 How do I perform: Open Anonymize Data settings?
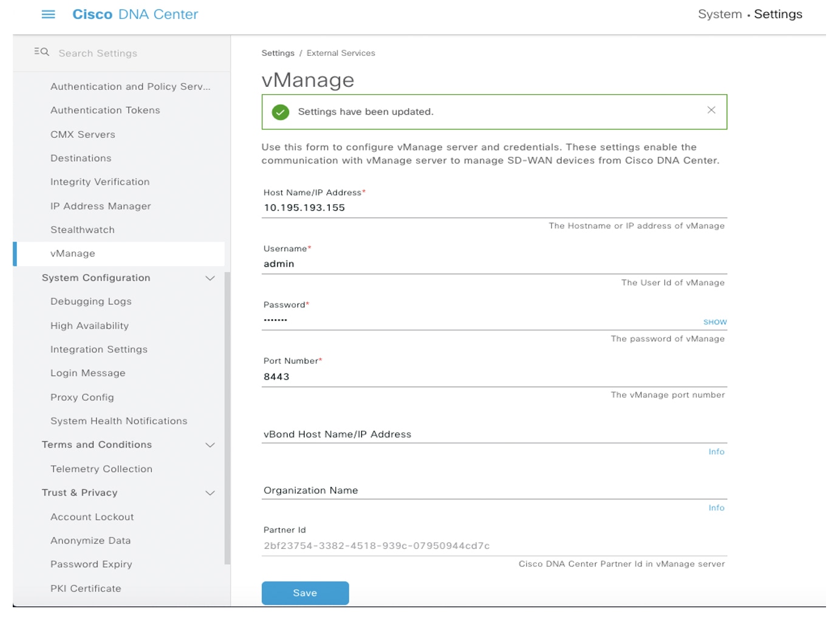pyautogui.click(x=90, y=540)
